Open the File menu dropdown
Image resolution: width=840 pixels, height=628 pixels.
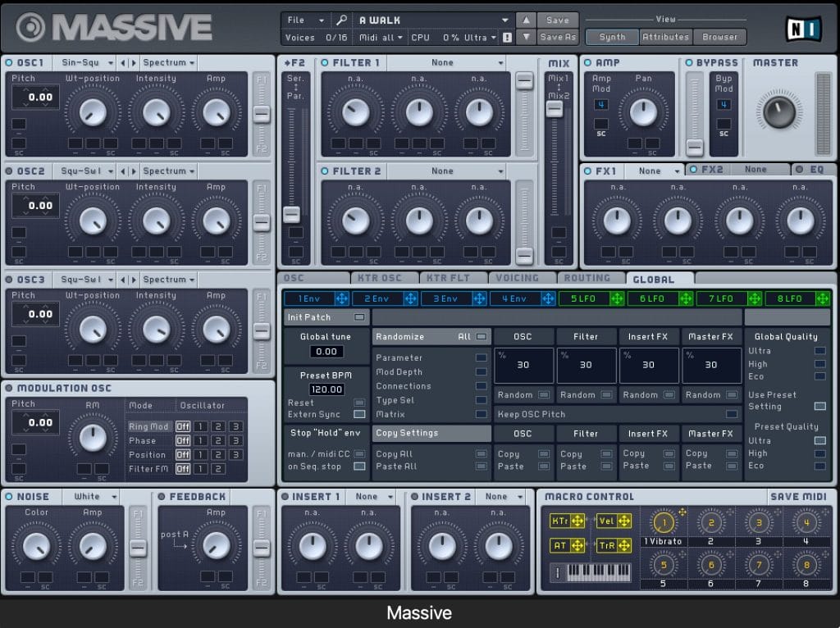pyautogui.click(x=304, y=20)
